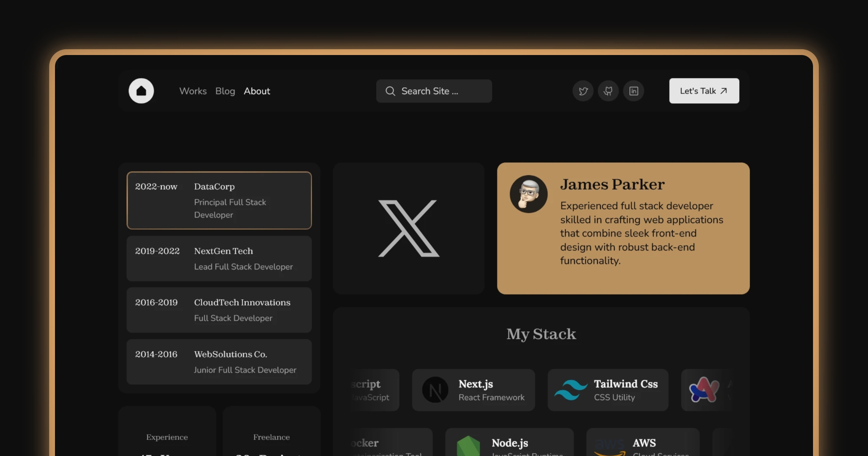Click the Tailwind CSS wave icon

point(571,390)
